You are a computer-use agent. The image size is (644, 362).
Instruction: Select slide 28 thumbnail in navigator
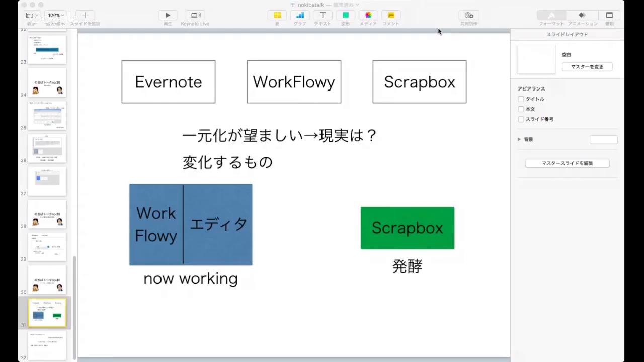pyautogui.click(x=47, y=215)
